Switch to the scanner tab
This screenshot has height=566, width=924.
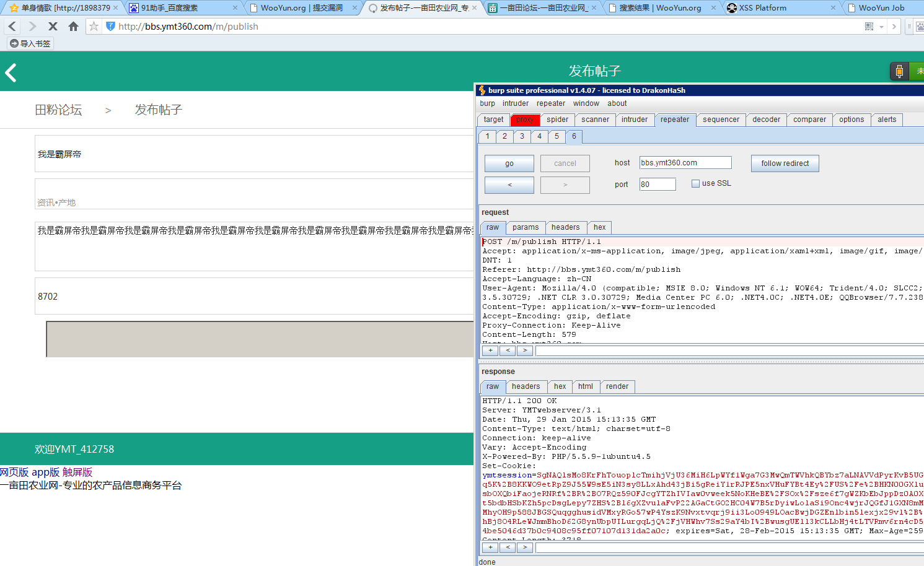tap(596, 120)
